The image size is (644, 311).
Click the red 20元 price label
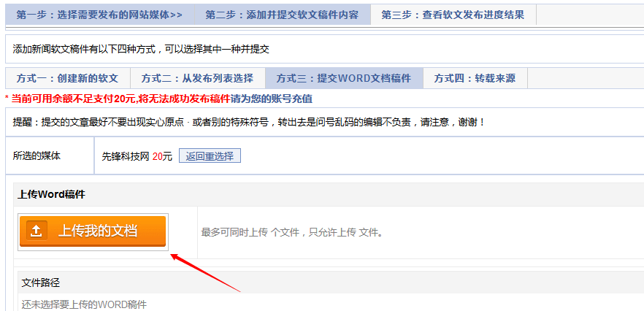pyautogui.click(x=162, y=156)
